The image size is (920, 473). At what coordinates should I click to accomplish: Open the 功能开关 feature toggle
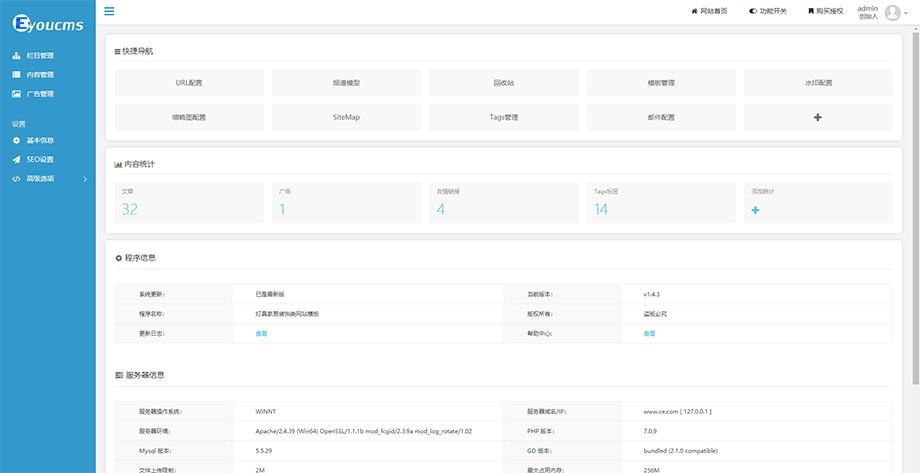coord(767,11)
